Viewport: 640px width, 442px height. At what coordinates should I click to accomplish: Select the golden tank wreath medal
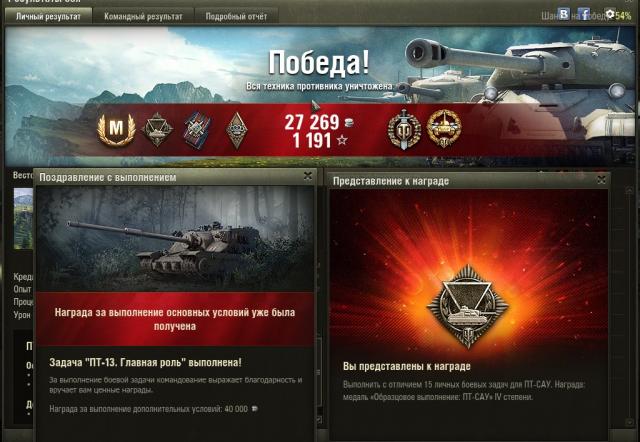tap(444, 129)
